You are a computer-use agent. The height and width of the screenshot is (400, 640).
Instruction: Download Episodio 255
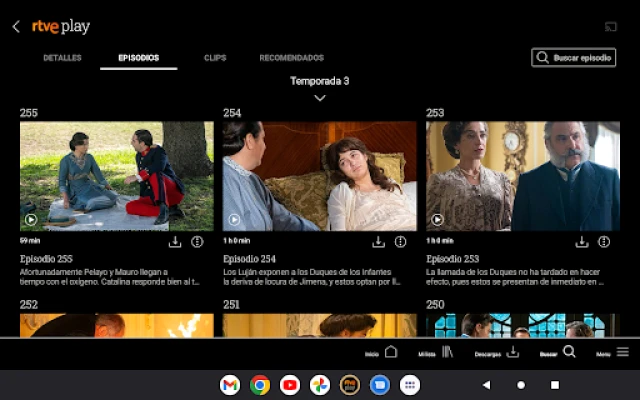coord(175,242)
